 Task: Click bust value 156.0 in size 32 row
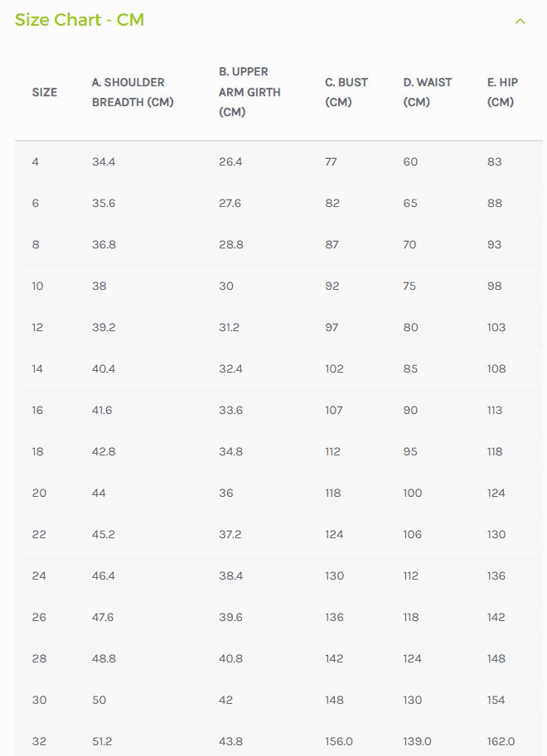click(339, 742)
